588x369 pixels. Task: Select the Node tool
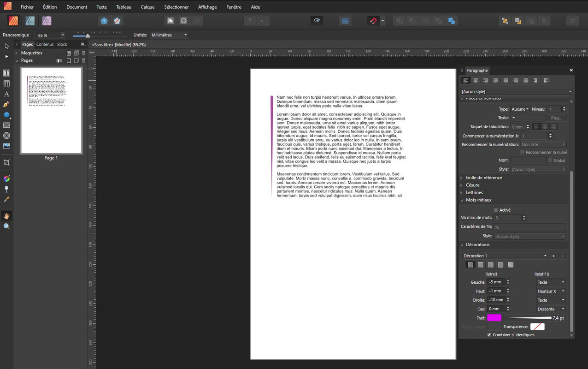coord(6,56)
